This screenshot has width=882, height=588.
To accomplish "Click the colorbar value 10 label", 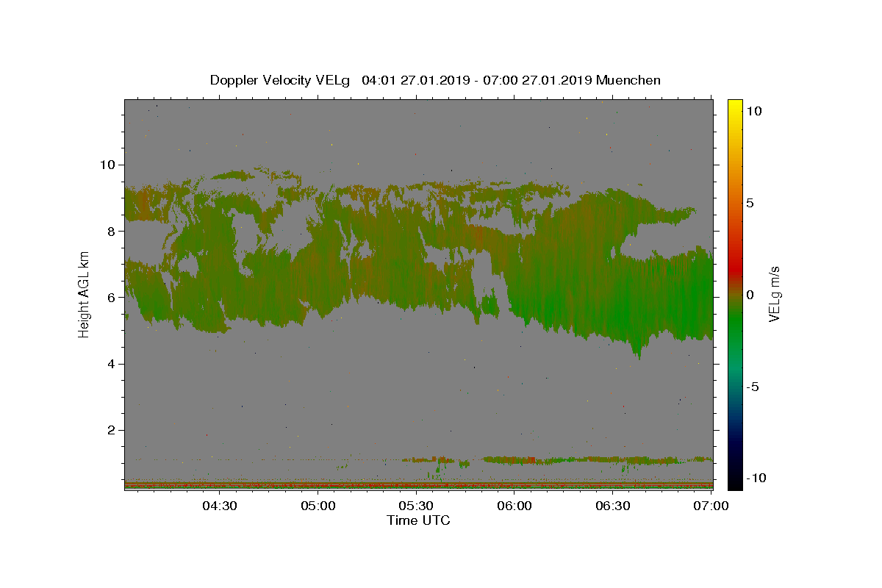I will coord(753,110).
